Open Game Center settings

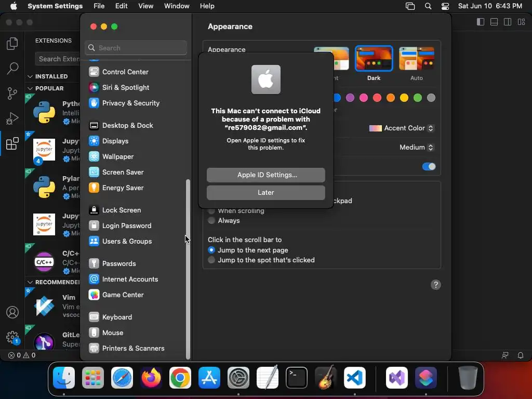pyautogui.click(x=116, y=295)
